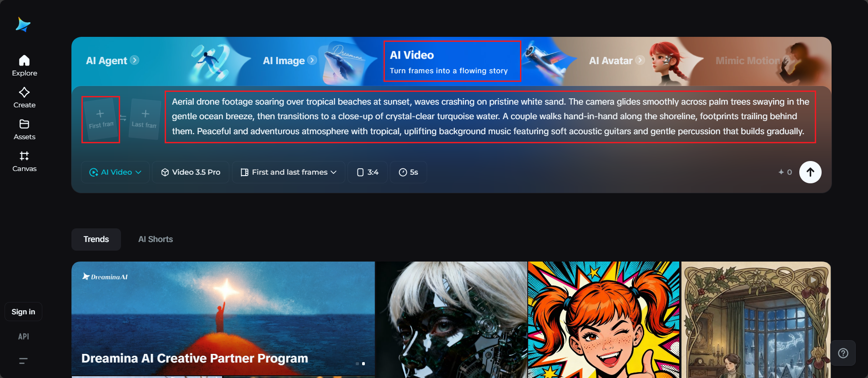Image resolution: width=868 pixels, height=378 pixels.
Task: Open the API link
Action: 24,337
